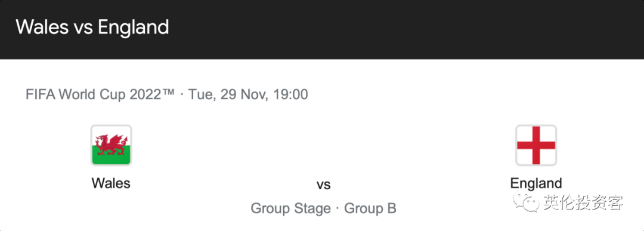
Task: Click the word "England" in the dark header
Action: click(x=134, y=27)
